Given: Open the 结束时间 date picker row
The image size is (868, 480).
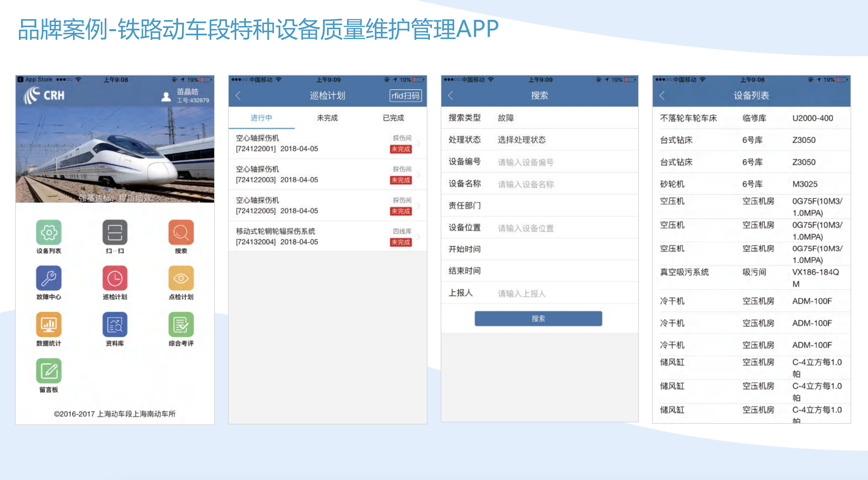Looking at the screenshot, I should [x=539, y=270].
